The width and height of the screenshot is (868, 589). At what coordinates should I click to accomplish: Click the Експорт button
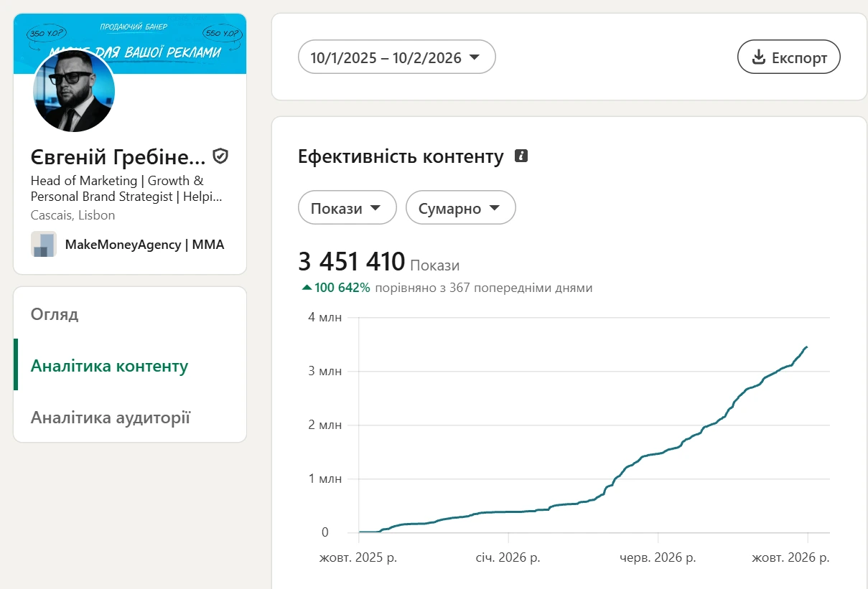tap(789, 57)
